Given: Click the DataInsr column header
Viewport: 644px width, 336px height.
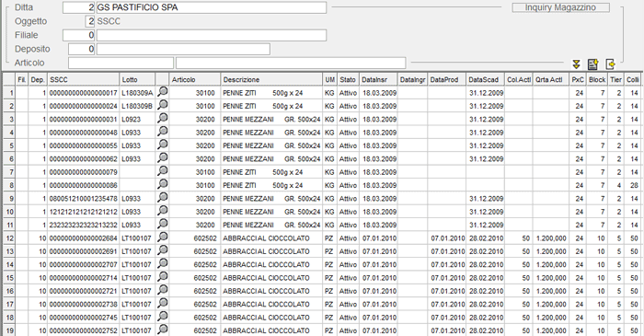Looking at the screenshot, I should 378,80.
